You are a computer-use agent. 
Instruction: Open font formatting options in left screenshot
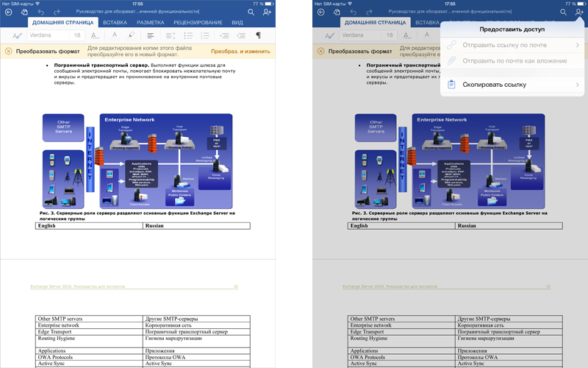95,35
